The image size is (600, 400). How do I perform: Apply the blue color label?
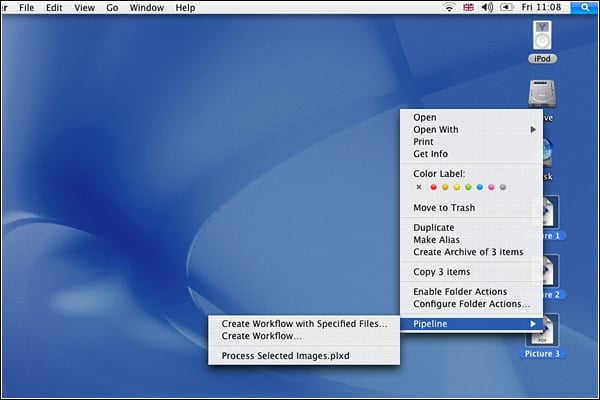coord(479,187)
